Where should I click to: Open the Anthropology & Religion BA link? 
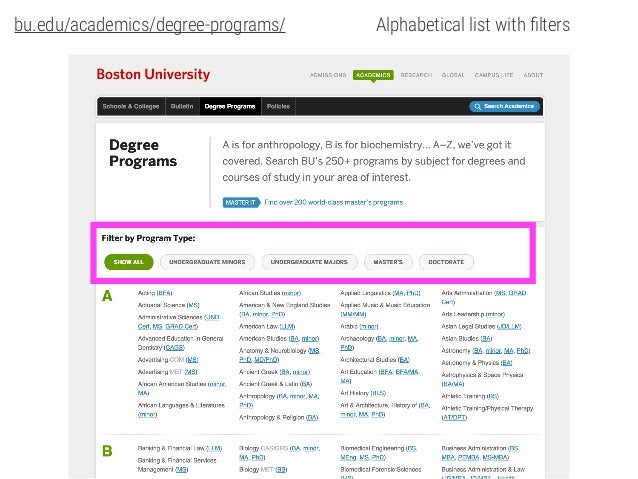pyautogui.click(x=312, y=418)
